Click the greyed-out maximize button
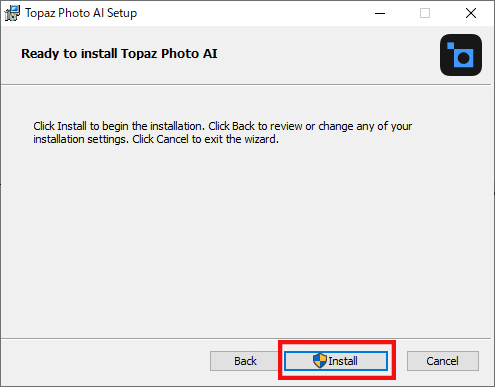 click(425, 13)
